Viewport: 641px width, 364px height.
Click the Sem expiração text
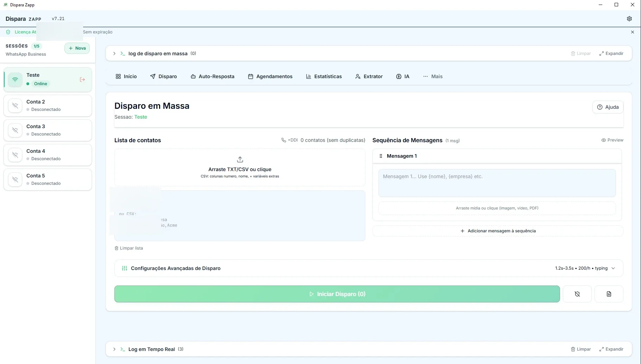coord(98,32)
